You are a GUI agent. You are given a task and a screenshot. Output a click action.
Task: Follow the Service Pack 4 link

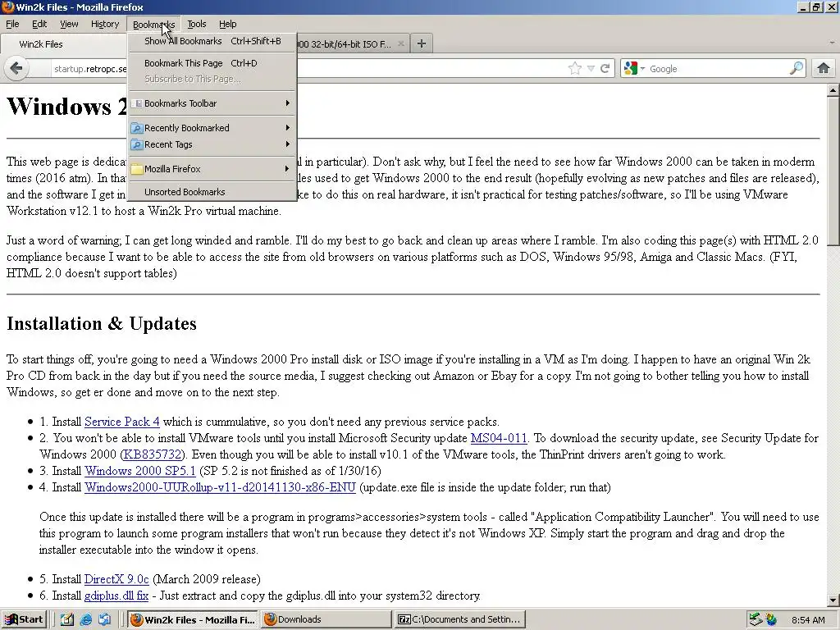(121, 422)
